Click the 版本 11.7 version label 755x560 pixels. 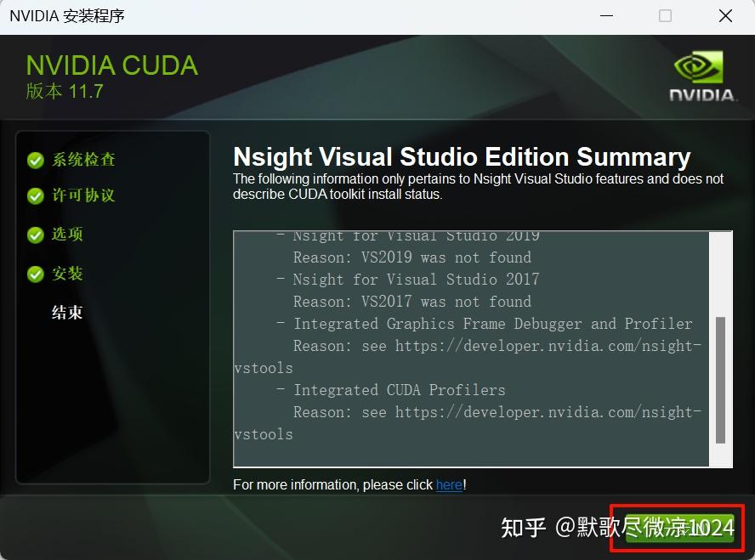65,91
